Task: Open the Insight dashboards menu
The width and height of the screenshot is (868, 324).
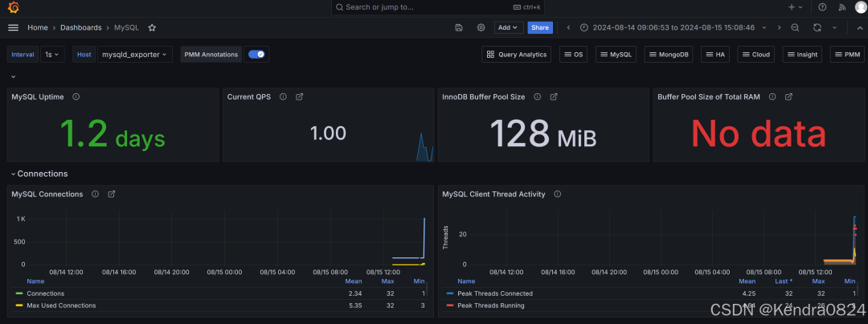Action: pyautogui.click(x=802, y=55)
